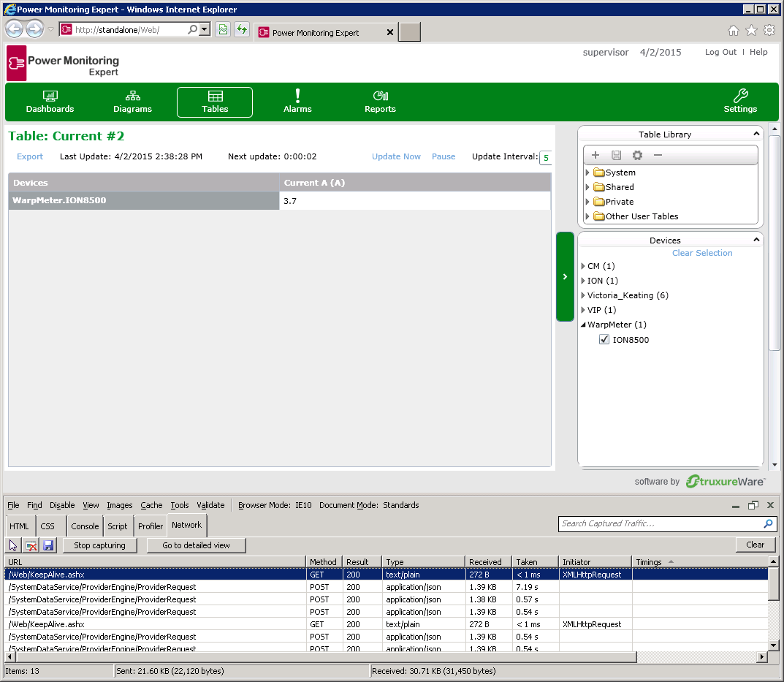
Task: Click the Delete table minus icon
Action: point(658,155)
